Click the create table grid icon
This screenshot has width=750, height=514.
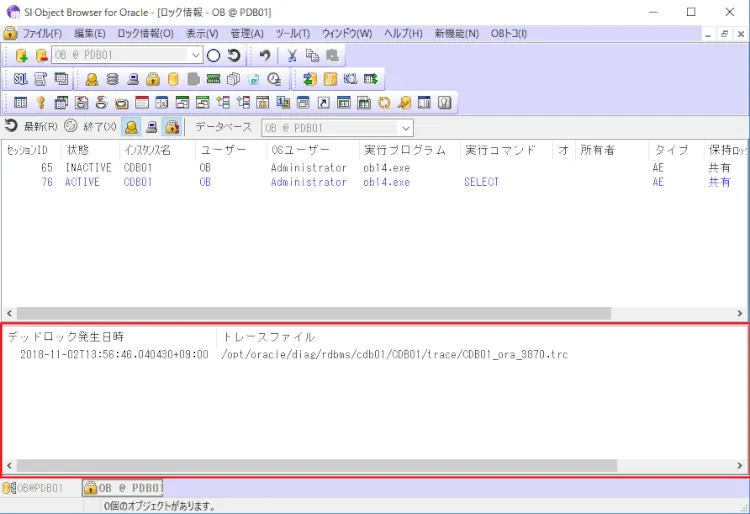20,102
